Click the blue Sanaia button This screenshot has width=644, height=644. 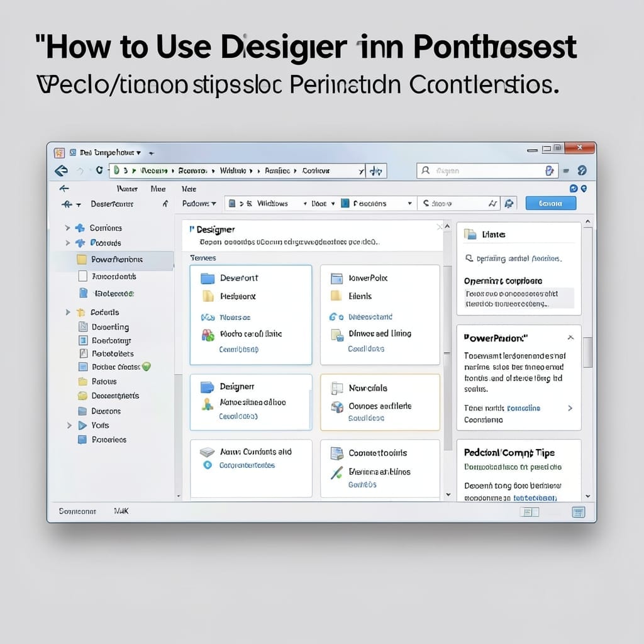click(551, 203)
